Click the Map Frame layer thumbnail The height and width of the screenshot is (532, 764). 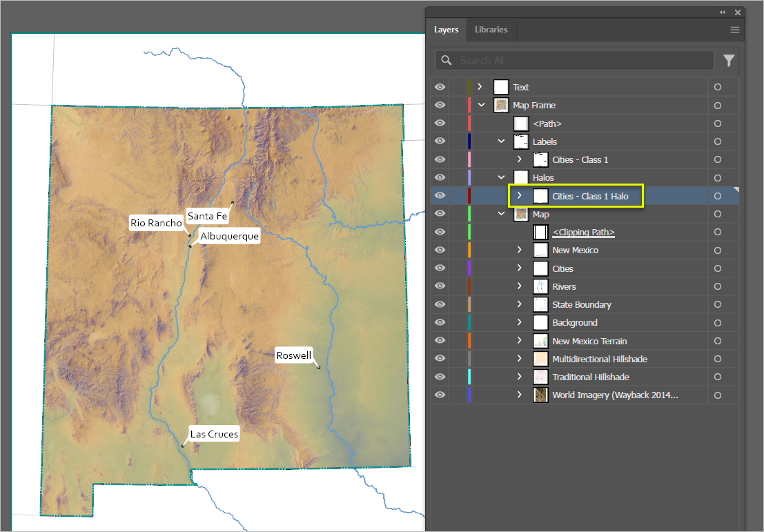[x=500, y=105]
